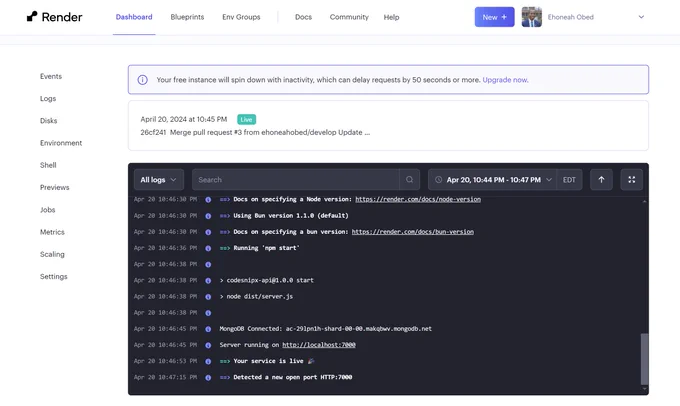
Task: Expand the All logs dropdown
Action: tap(159, 180)
